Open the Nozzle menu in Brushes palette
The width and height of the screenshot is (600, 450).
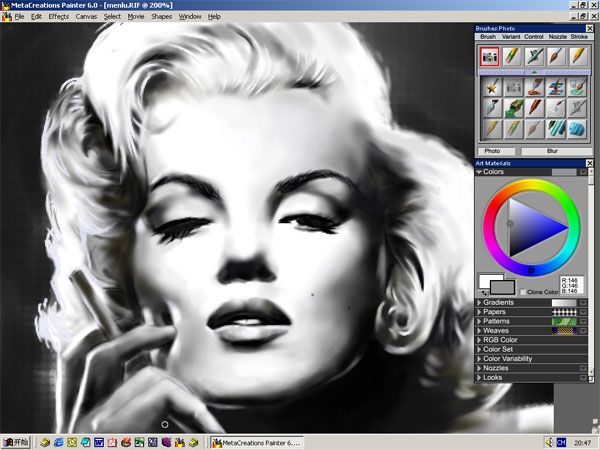coord(558,37)
